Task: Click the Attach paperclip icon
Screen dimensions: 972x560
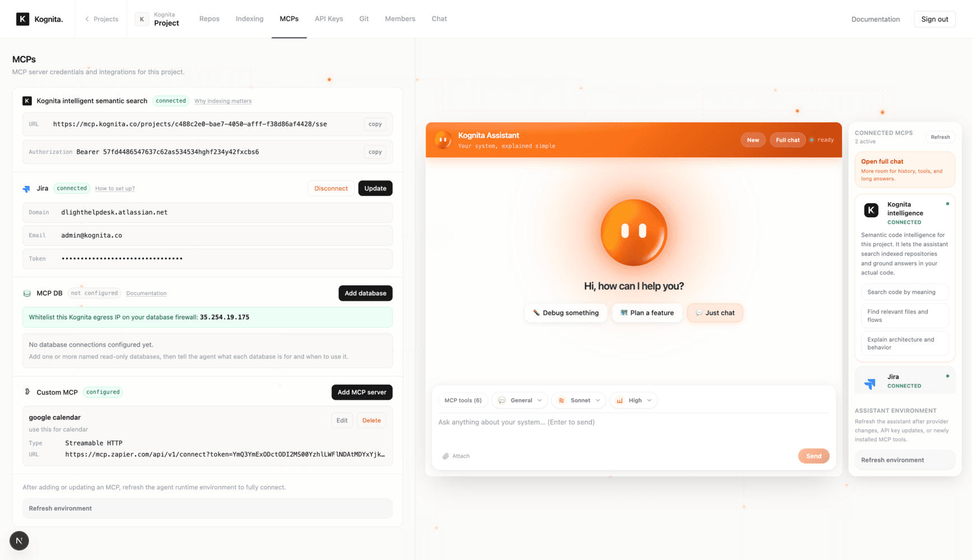Action: click(446, 456)
